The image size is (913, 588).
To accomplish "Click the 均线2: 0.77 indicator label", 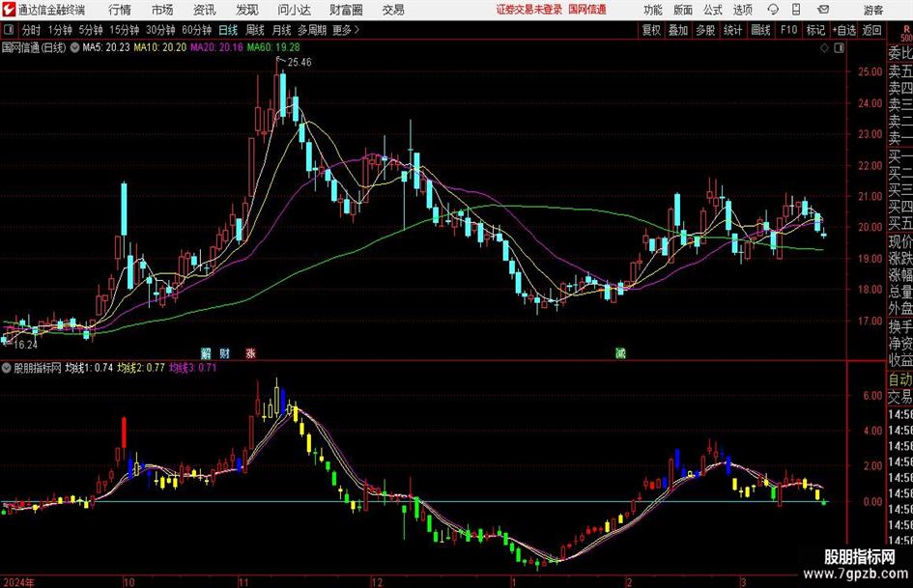I will click(141, 368).
